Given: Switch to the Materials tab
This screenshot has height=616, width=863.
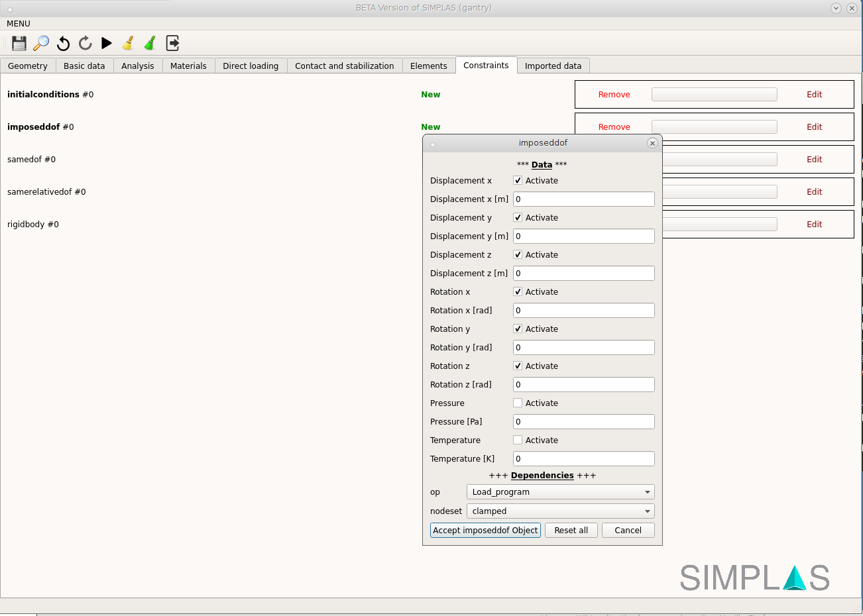Looking at the screenshot, I should (x=188, y=66).
